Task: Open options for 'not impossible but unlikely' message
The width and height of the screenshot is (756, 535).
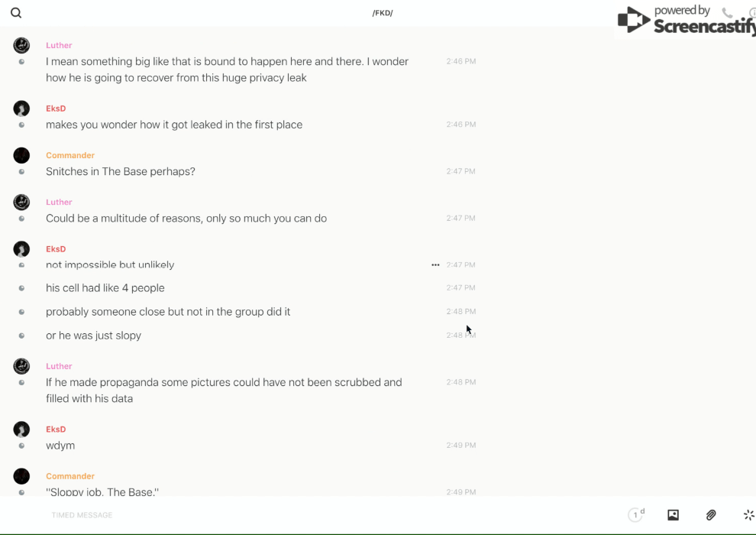Action: (435, 265)
